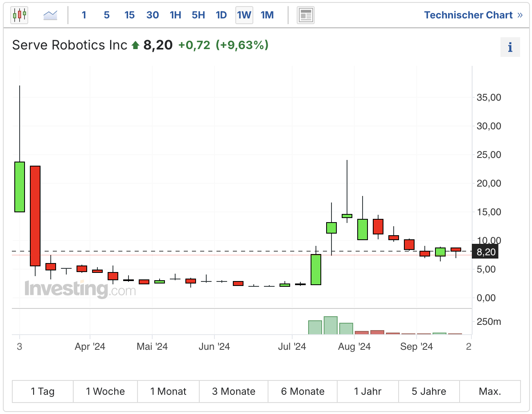532x414 pixels.
Task: Click the Jul '24 axis label
Action: tap(292, 347)
